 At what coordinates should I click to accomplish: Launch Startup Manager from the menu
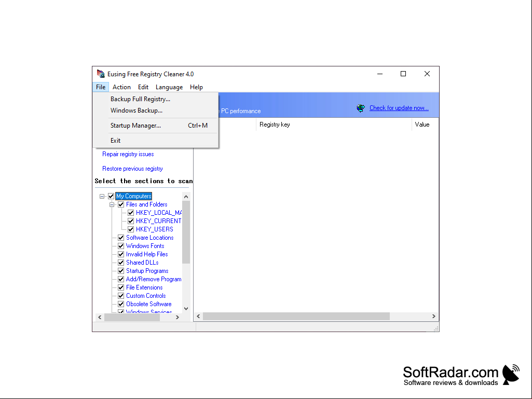[x=156, y=126]
